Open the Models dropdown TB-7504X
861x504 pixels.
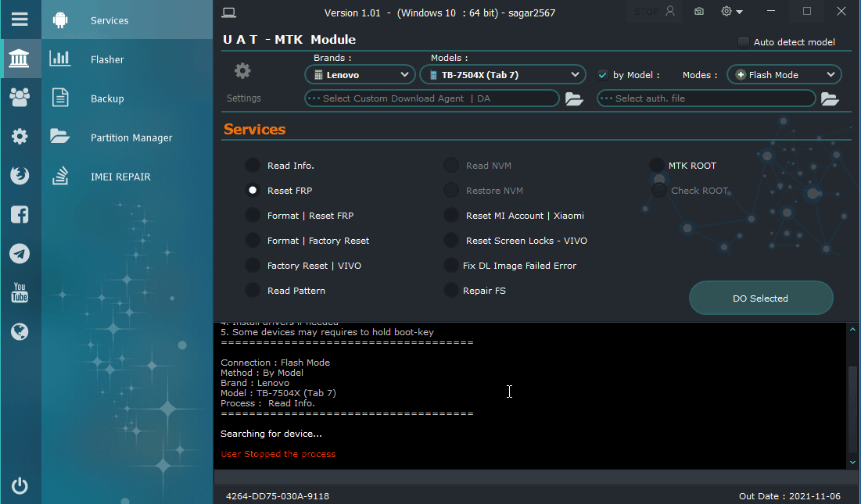pyautogui.click(x=503, y=75)
